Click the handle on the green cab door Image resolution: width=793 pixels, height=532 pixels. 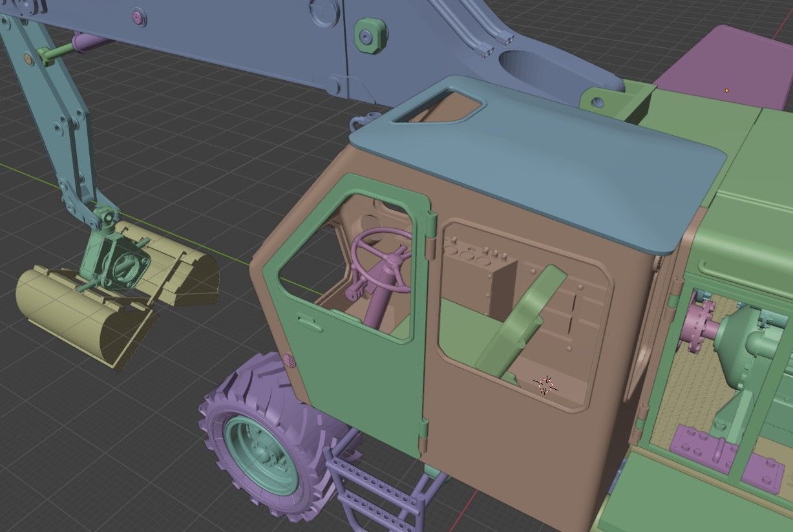pyautogui.click(x=310, y=323)
